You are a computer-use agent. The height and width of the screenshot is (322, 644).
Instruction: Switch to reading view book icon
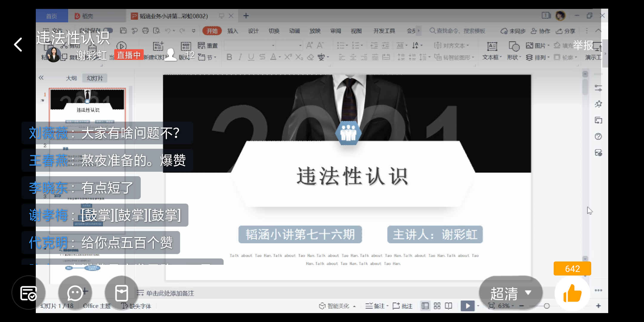pyautogui.click(x=448, y=306)
